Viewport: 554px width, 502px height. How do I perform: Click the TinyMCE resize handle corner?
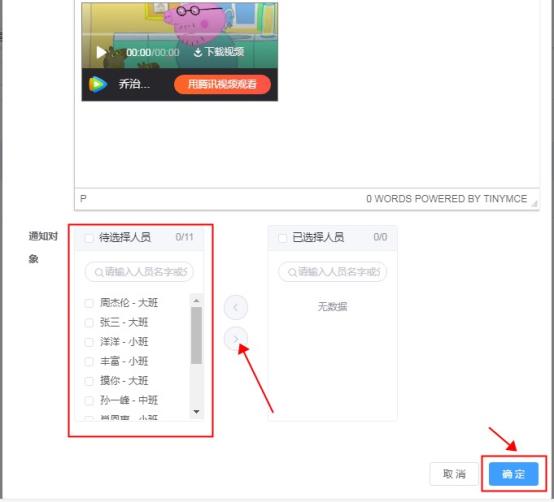click(534, 203)
